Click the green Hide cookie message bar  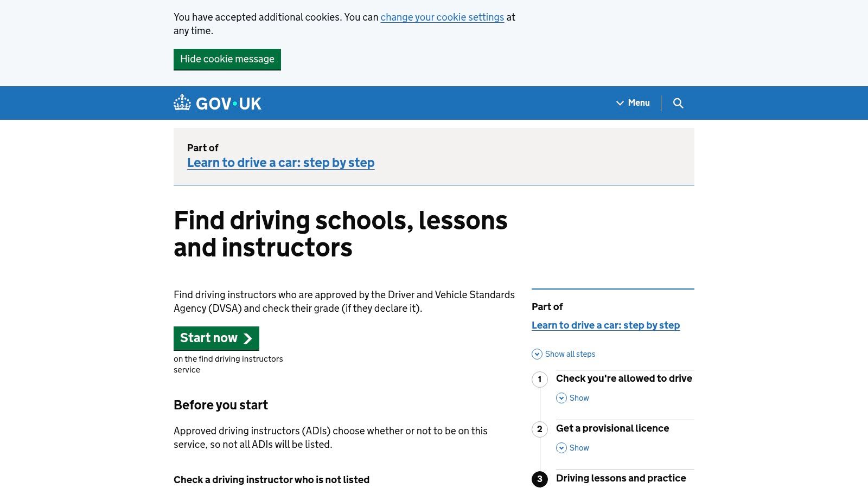click(x=227, y=59)
